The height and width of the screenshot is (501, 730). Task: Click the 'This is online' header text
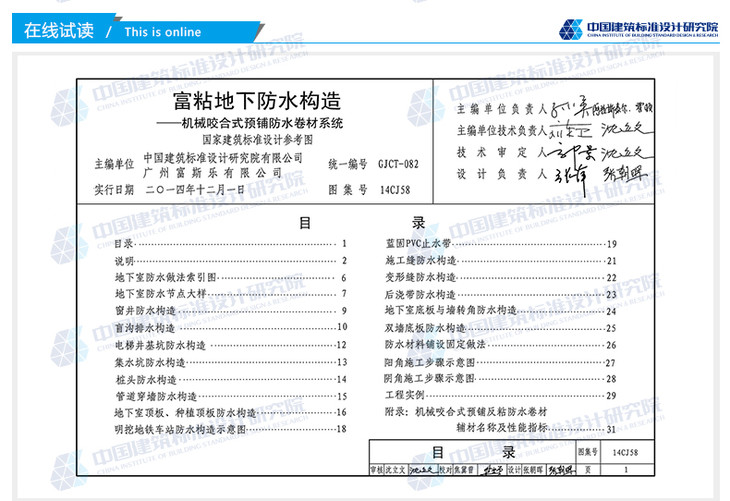(162, 32)
